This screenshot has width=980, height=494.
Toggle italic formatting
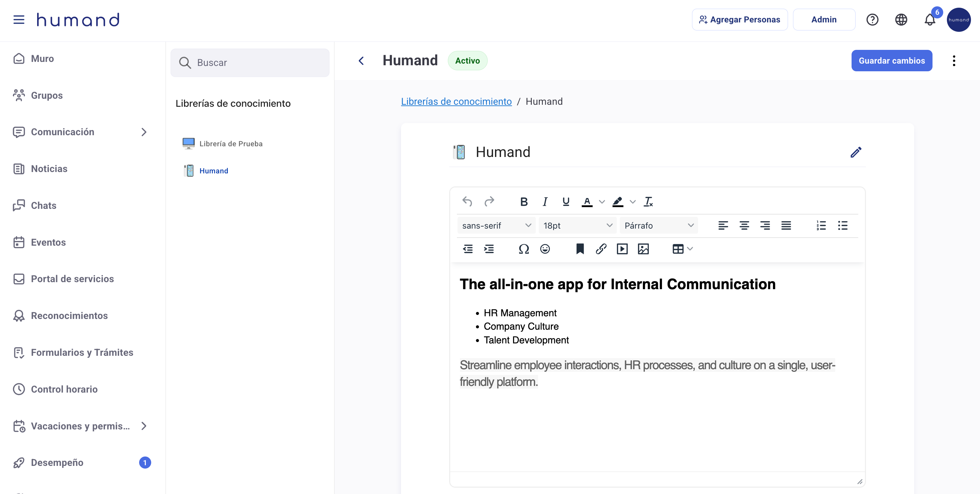(545, 202)
